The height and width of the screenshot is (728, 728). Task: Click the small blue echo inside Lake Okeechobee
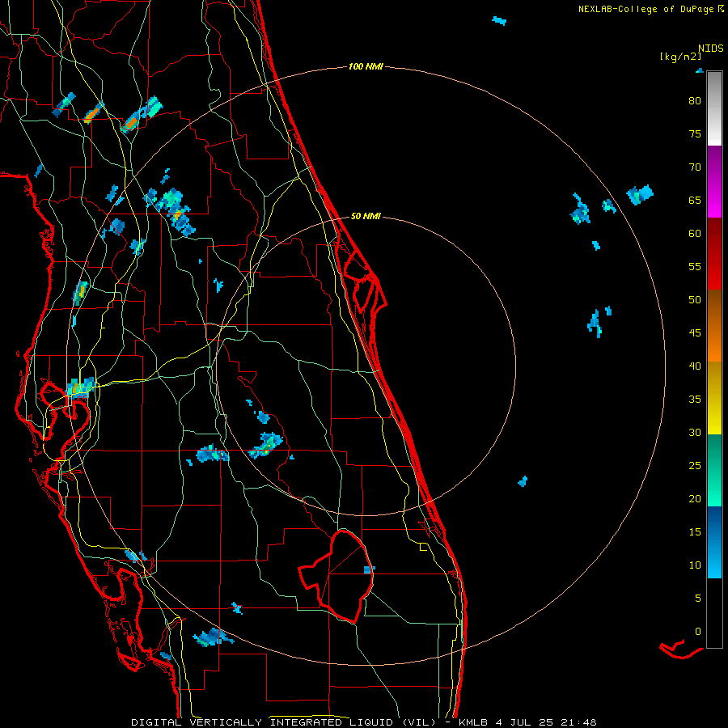[x=369, y=569]
